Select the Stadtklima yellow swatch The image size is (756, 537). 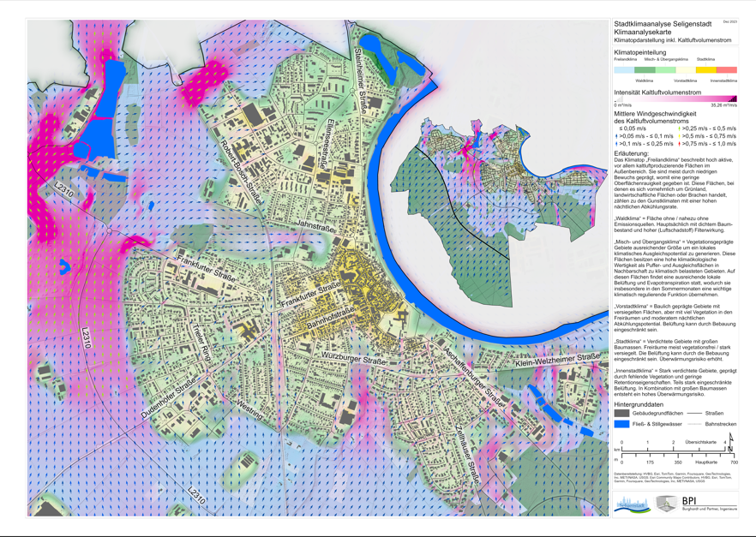point(705,70)
